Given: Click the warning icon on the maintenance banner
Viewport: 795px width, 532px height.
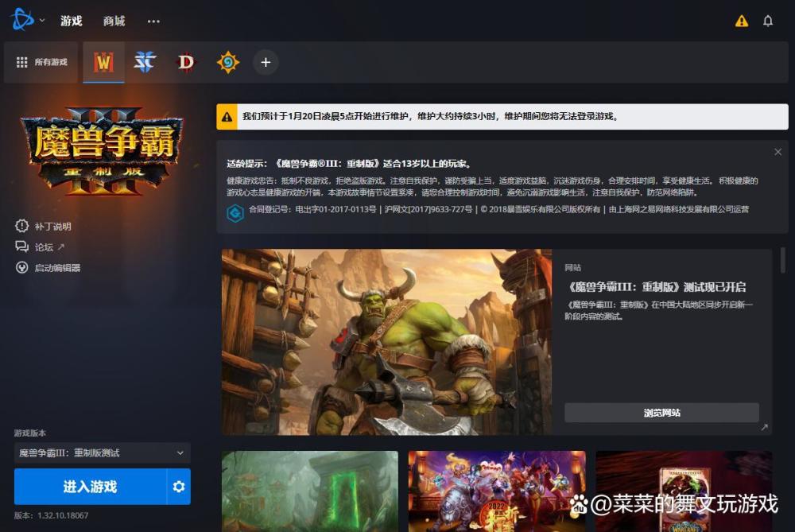Looking at the screenshot, I should tap(227, 117).
